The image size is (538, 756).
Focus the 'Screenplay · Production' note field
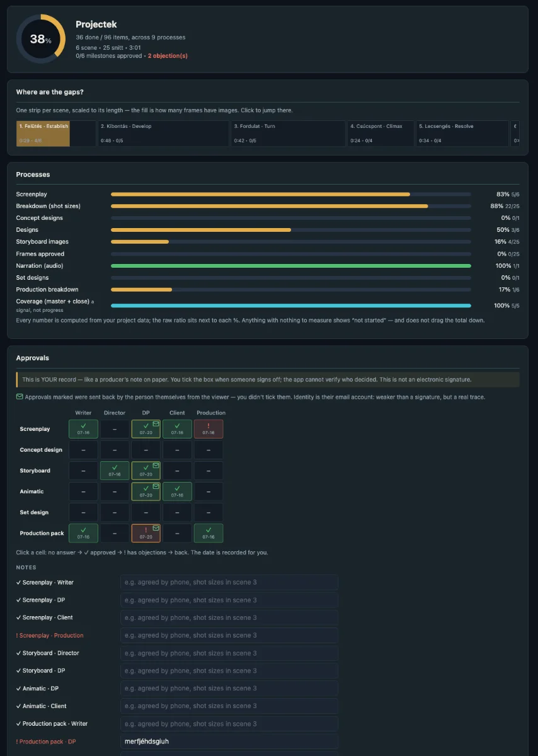click(229, 636)
